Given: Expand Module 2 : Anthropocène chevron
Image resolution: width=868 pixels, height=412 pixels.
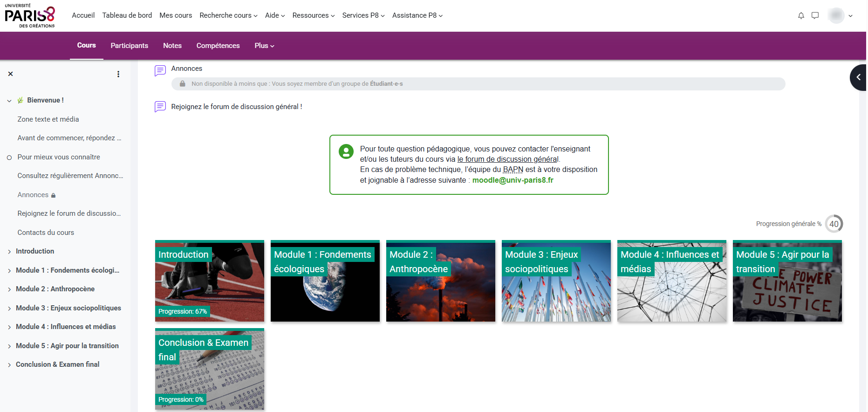Looking at the screenshot, I should click(9, 289).
